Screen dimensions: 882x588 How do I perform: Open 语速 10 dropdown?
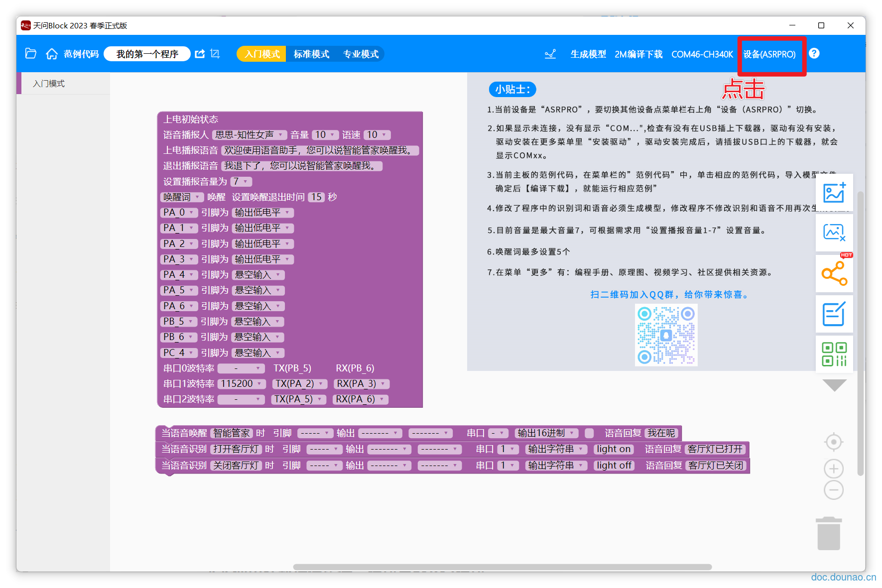[x=377, y=135]
